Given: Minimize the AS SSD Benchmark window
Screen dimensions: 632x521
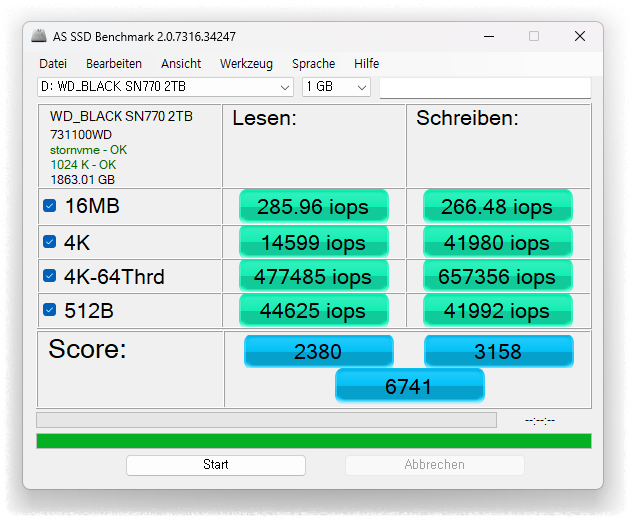Looking at the screenshot, I should tap(489, 36).
